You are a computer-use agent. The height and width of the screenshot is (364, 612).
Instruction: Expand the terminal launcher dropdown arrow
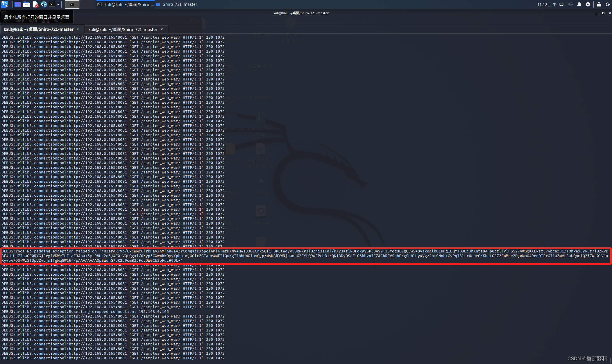(58, 4)
